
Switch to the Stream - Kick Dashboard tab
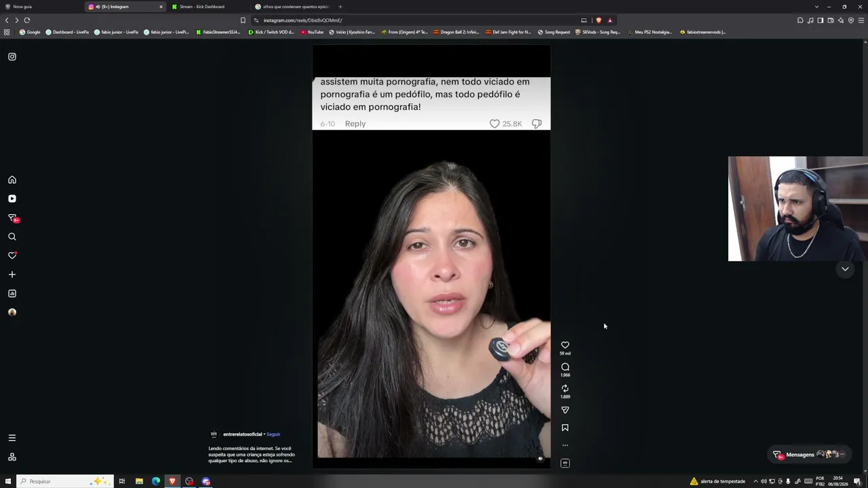coord(208,7)
